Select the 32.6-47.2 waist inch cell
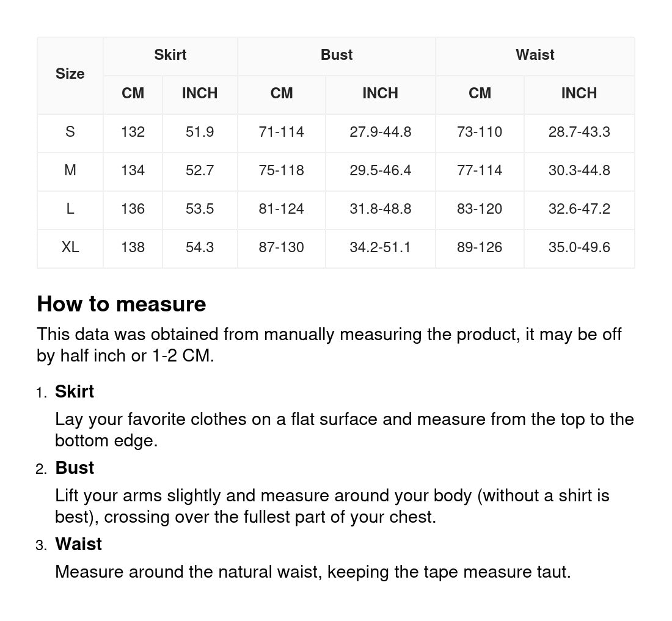This screenshot has height=621, width=672. (x=579, y=209)
